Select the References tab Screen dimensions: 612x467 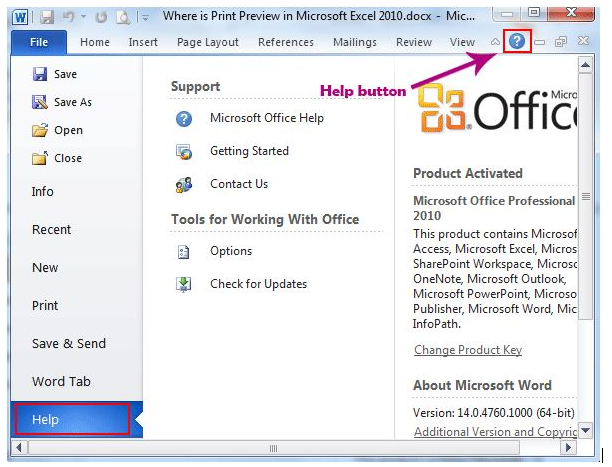pyautogui.click(x=286, y=42)
